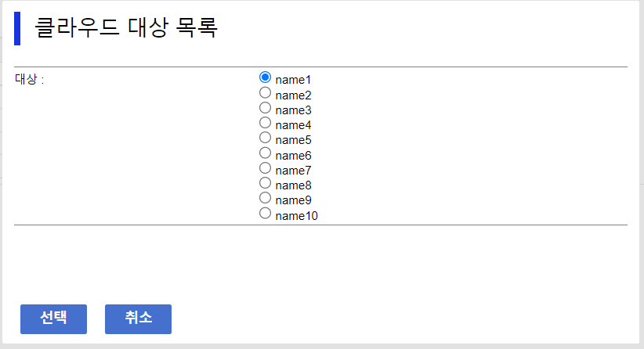Click the 대상 : field label
644x349 pixels.
click(30, 80)
